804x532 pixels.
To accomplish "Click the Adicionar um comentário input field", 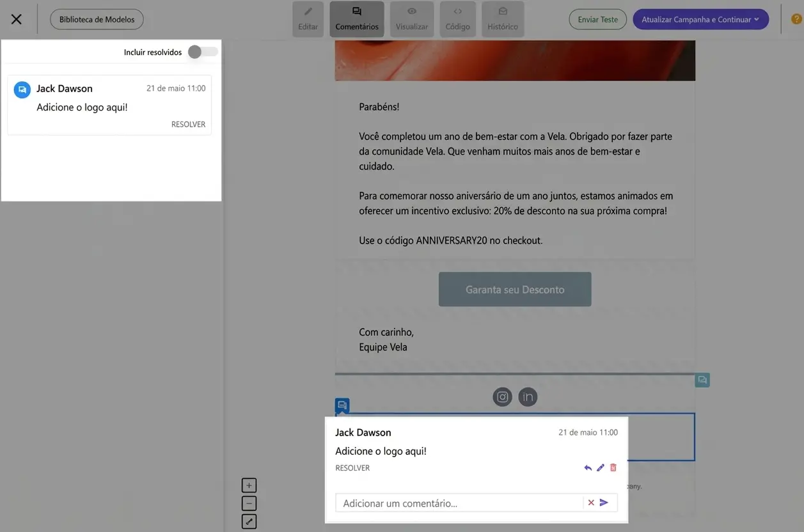I will click(x=459, y=503).
